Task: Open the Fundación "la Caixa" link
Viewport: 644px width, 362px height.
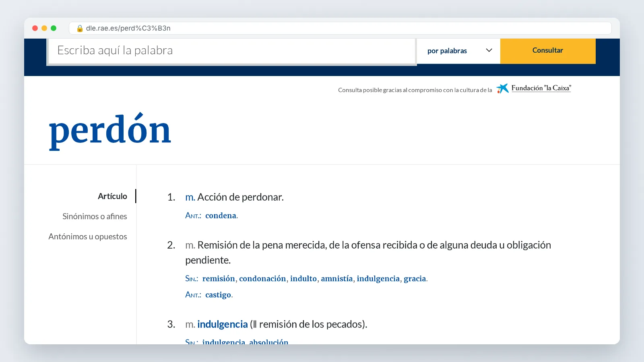Action: pyautogui.click(x=541, y=88)
